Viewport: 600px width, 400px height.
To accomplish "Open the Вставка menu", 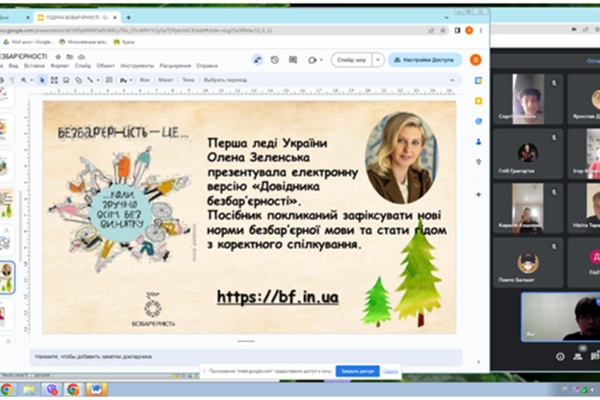I will click(34, 66).
